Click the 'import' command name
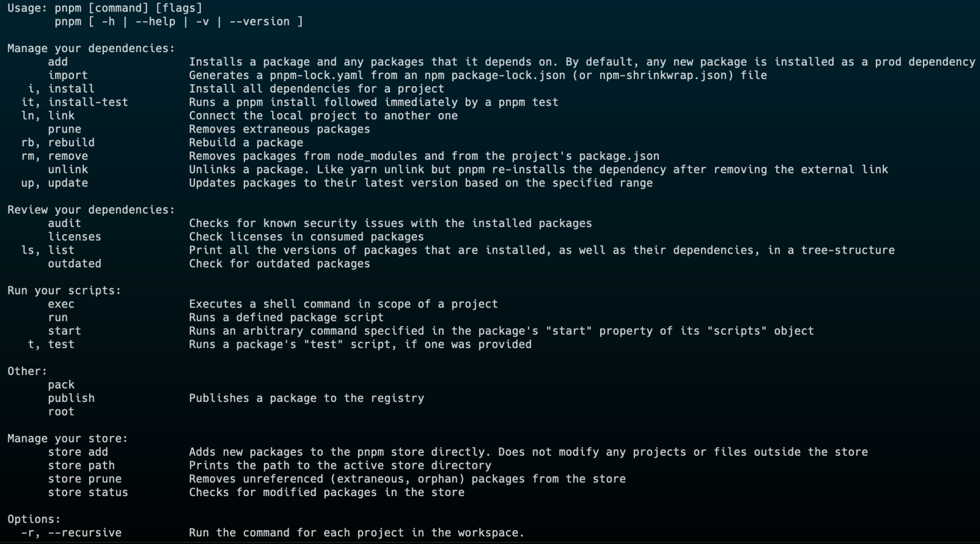 point(68,75)
